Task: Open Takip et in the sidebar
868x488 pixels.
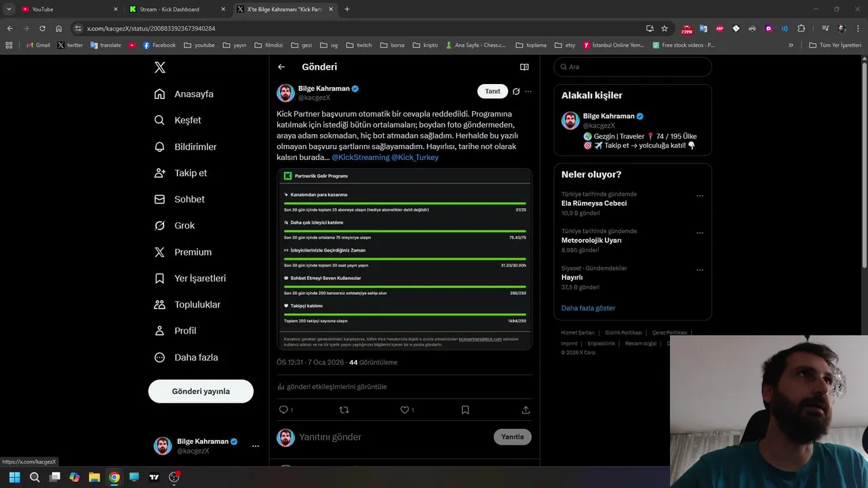Action: click(x=180, y=173)
